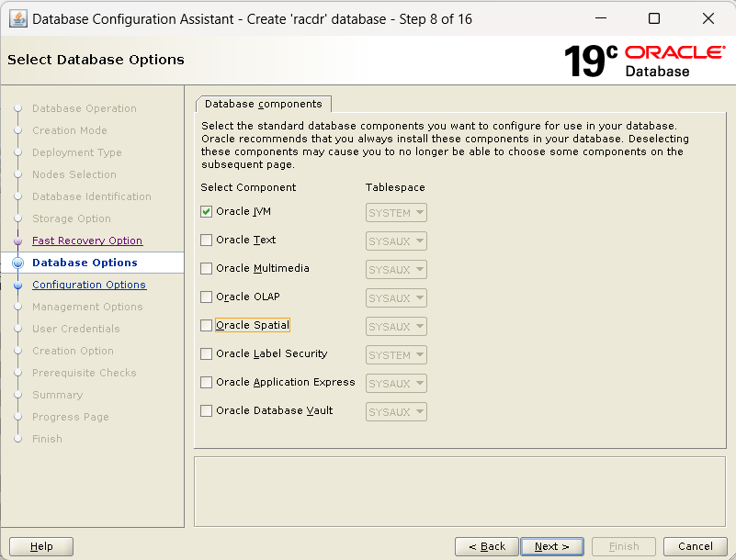The image size is (736, 560).
Task: Click the Select Component column heading
Action: tap(248, 187)
